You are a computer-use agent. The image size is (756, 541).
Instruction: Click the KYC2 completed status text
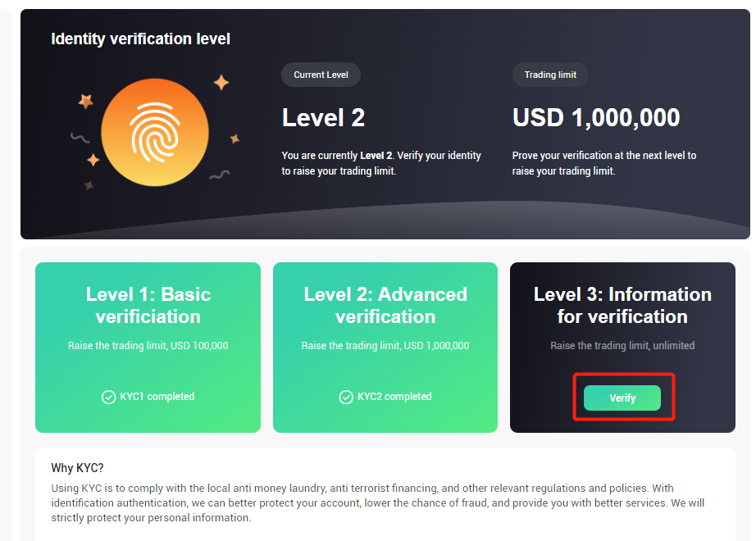pos(394,397)
